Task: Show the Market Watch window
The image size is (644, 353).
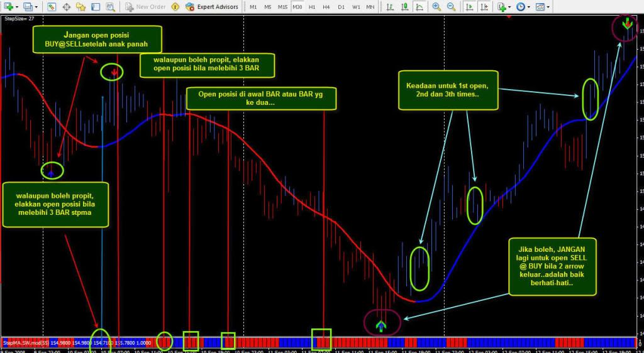Action: (x=52, y=6)
